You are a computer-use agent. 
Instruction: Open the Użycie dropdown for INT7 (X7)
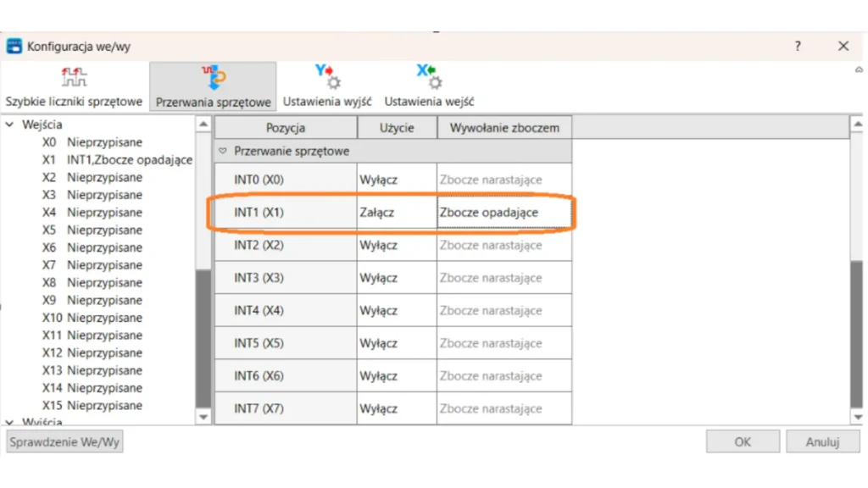click(x=397, y=408)
